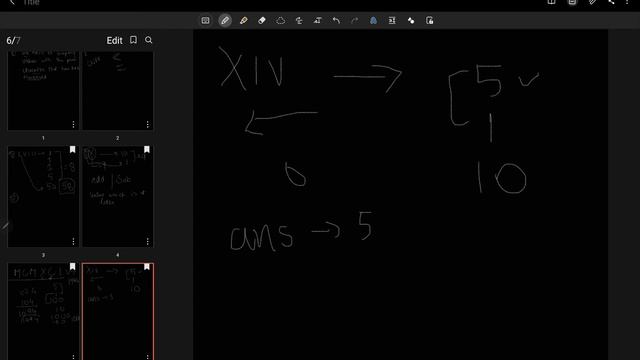This screenshot has width=640, height=360.
Task: Open the reading mode icon at top
Action: tap(551, 2)
